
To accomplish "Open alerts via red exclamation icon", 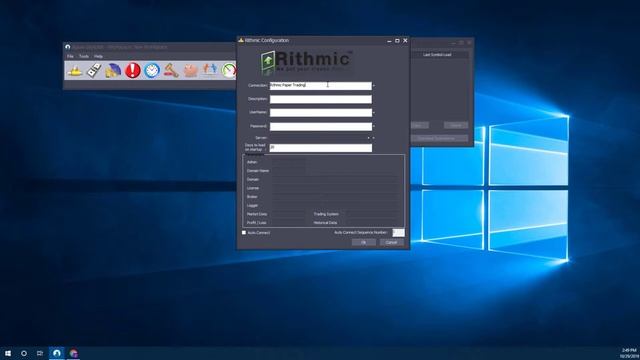I will pos(133,70).
